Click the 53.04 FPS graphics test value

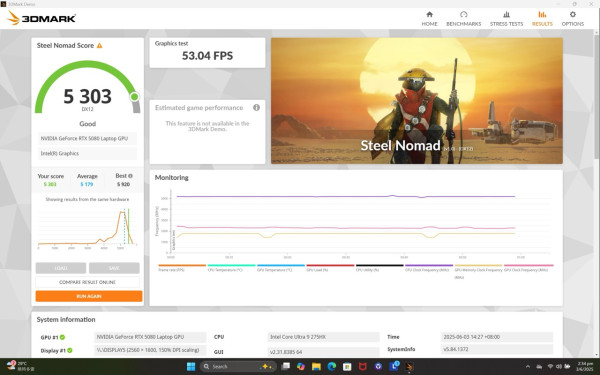click(x=207, y=56)
